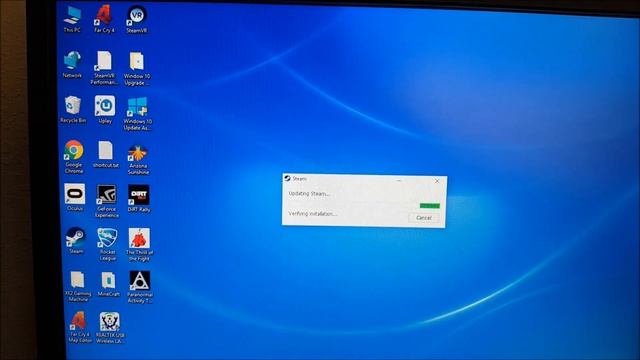Select the GeForce Experience shortcut
The height and width of the screenshot is (360, 640).
[x=107, y=201]
